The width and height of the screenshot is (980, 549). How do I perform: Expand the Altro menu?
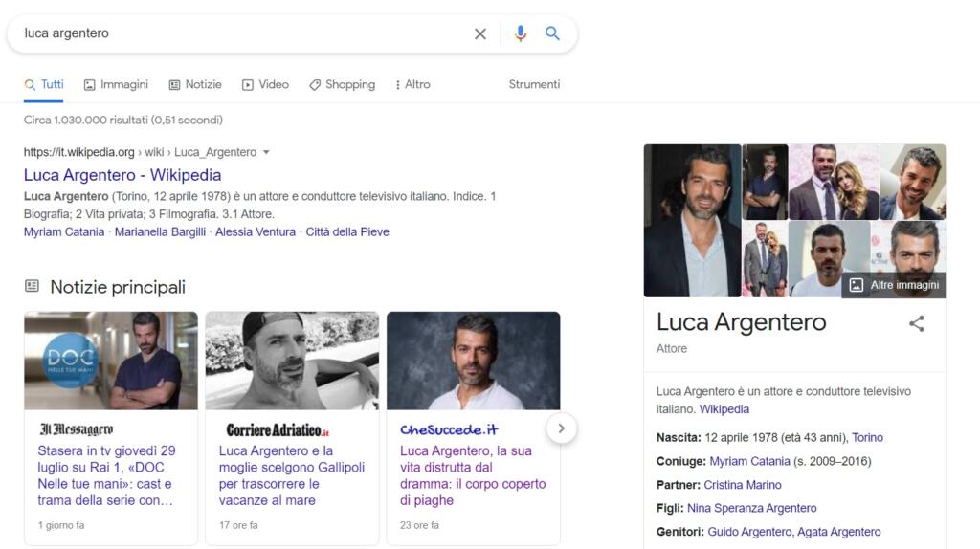pyautogui.click(x=413, y=84)
